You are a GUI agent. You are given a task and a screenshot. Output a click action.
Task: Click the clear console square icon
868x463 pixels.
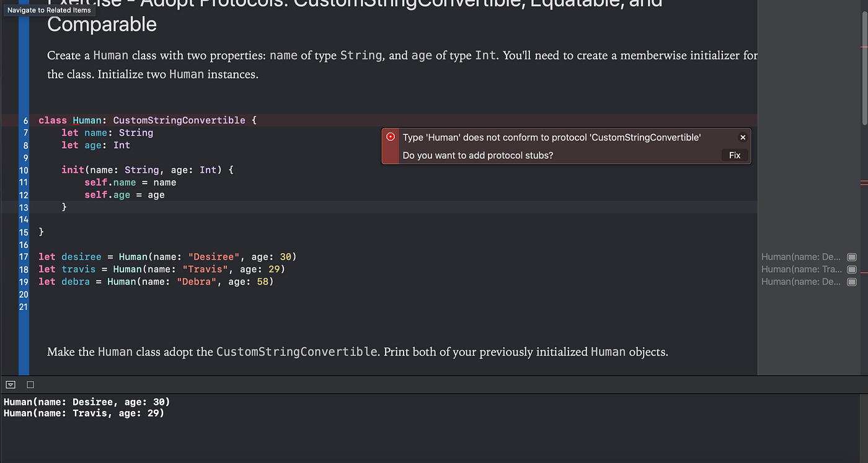click(x=30, y=384)
